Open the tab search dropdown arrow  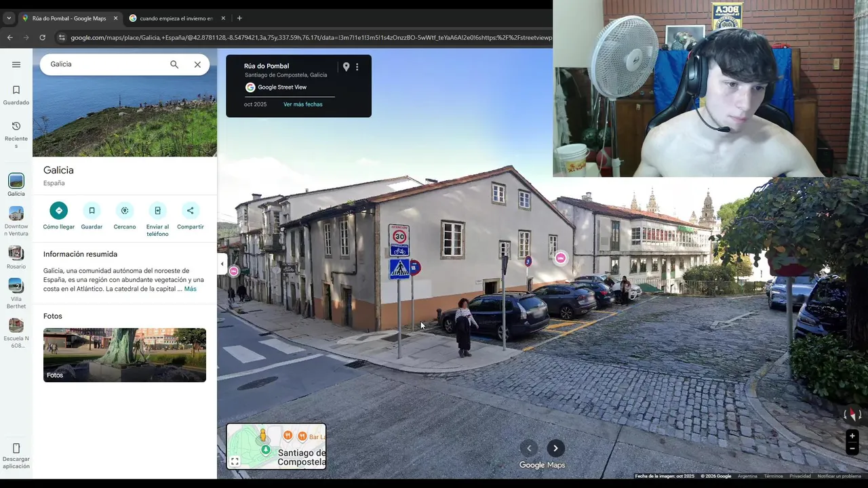click(x=9, y=18)
